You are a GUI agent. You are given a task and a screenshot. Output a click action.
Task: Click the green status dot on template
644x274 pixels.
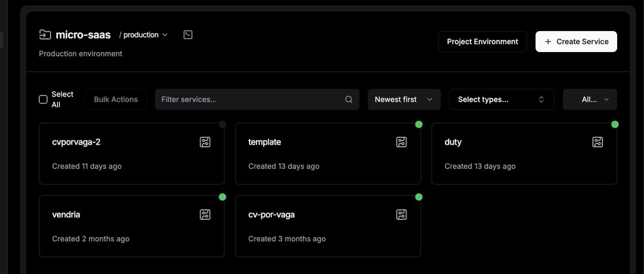pos(419,124)
